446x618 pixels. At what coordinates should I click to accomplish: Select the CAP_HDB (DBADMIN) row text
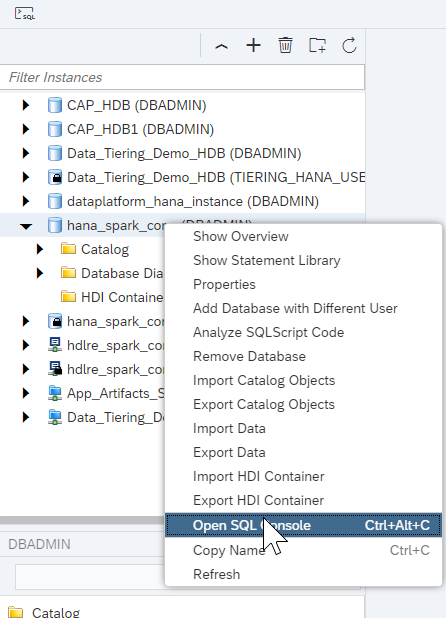coord(137,106)
